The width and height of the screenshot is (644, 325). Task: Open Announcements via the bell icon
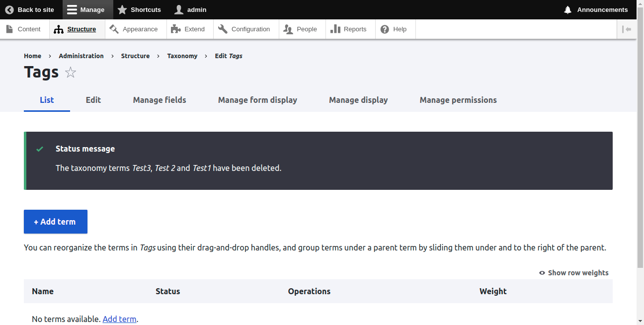(x=568, y=9)
